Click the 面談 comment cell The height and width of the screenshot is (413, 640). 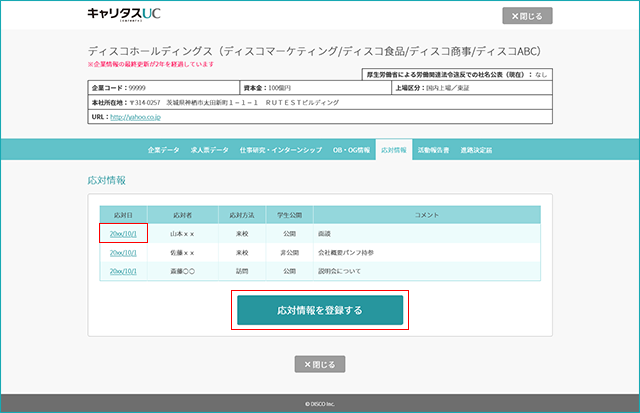pyautogui.click(x=427, y=234)
